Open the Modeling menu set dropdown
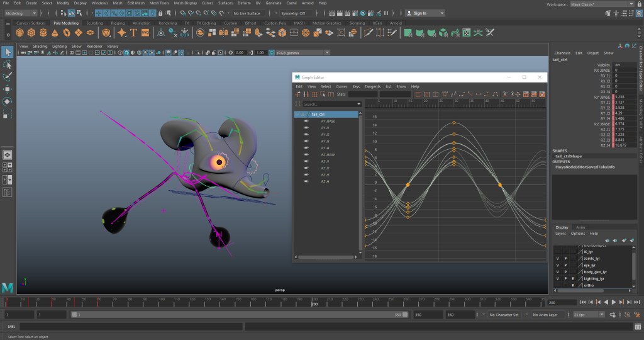This screenshot has width=644, height=340. click(22, 13)
